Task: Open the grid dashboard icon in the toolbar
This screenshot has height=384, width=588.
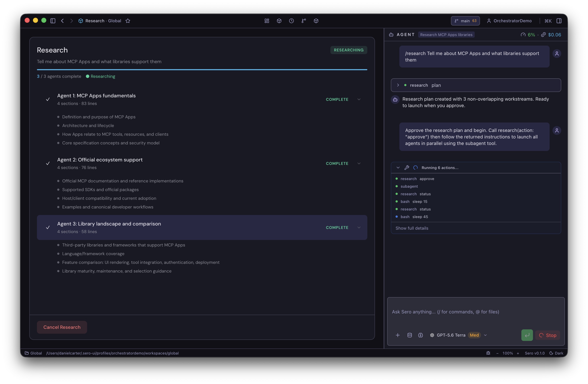Action: coord(267,21)
